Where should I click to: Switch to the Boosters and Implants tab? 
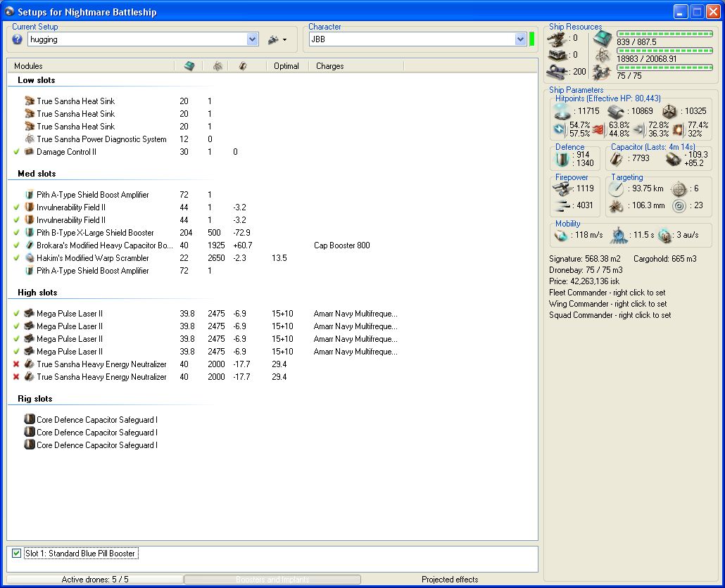[272, 580]
